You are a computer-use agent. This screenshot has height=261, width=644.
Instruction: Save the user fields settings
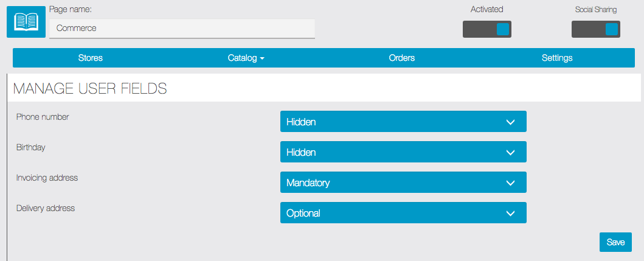tap(615, 242)
